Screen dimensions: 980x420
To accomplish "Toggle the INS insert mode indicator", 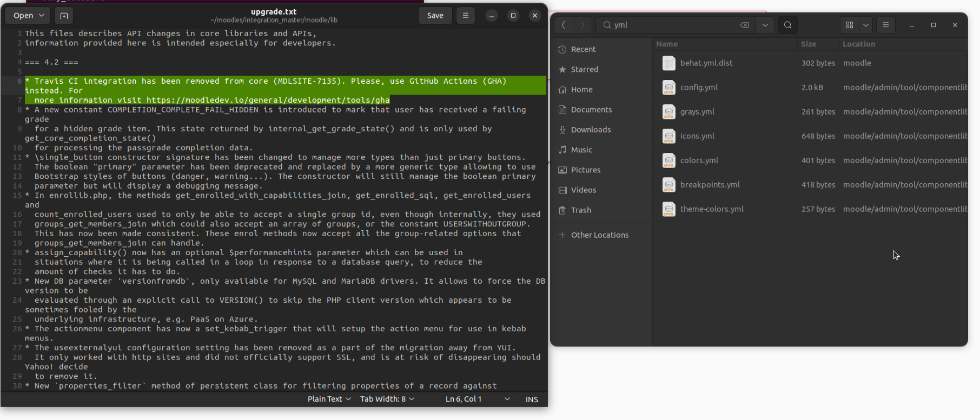I will pos(532,399).
